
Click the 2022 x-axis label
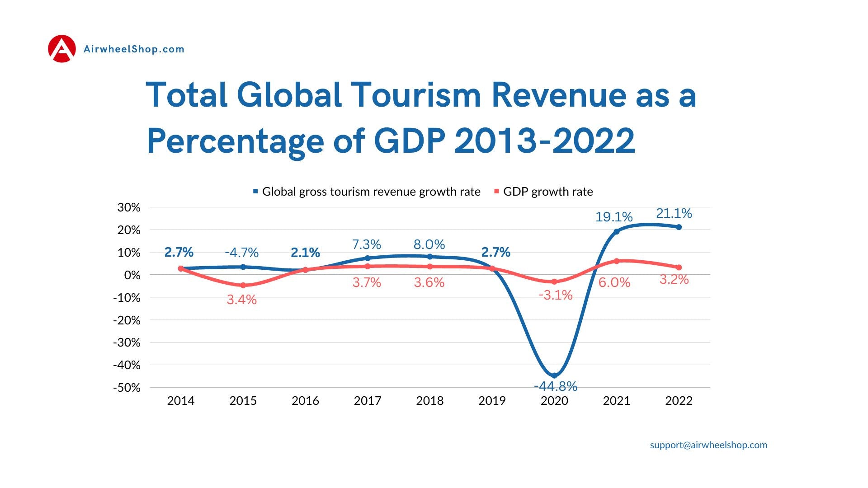(x=679, y=401)
